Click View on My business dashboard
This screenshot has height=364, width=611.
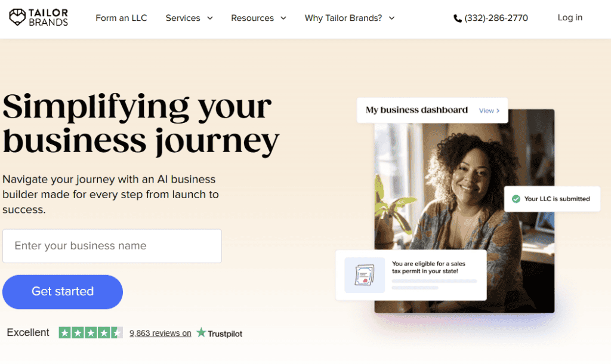pos(486,110)
